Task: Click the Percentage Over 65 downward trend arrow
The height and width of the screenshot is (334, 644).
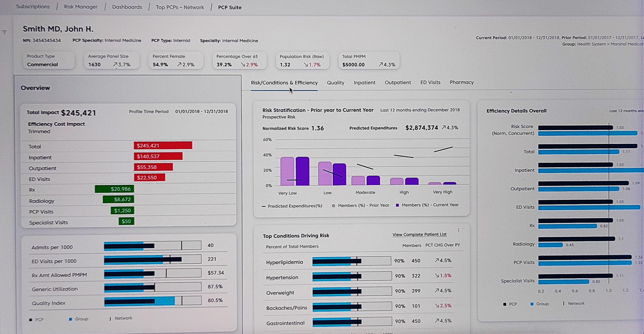Action: coord(243,65)
